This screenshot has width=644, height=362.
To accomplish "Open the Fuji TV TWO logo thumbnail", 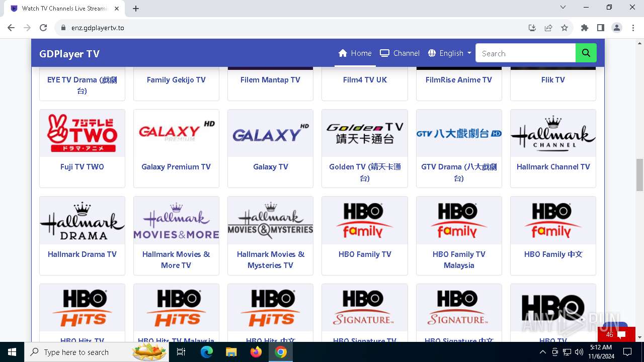I will click(82, 133).
